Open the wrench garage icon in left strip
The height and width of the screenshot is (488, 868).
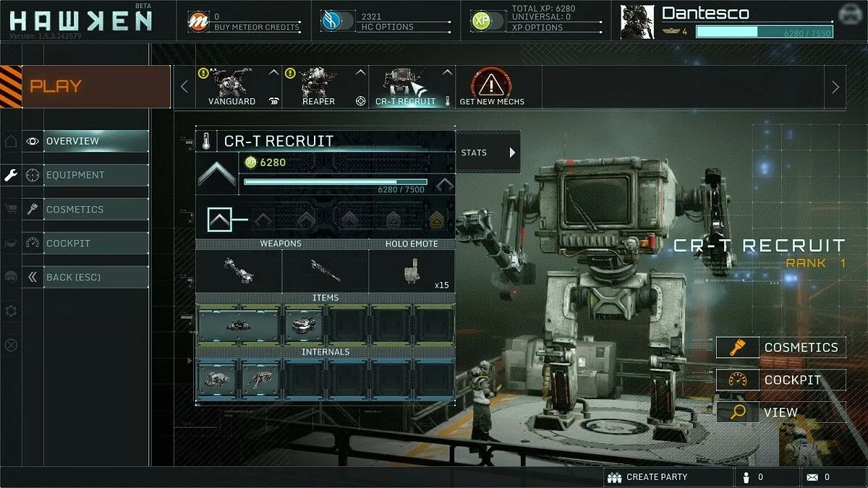pos(11,175)
